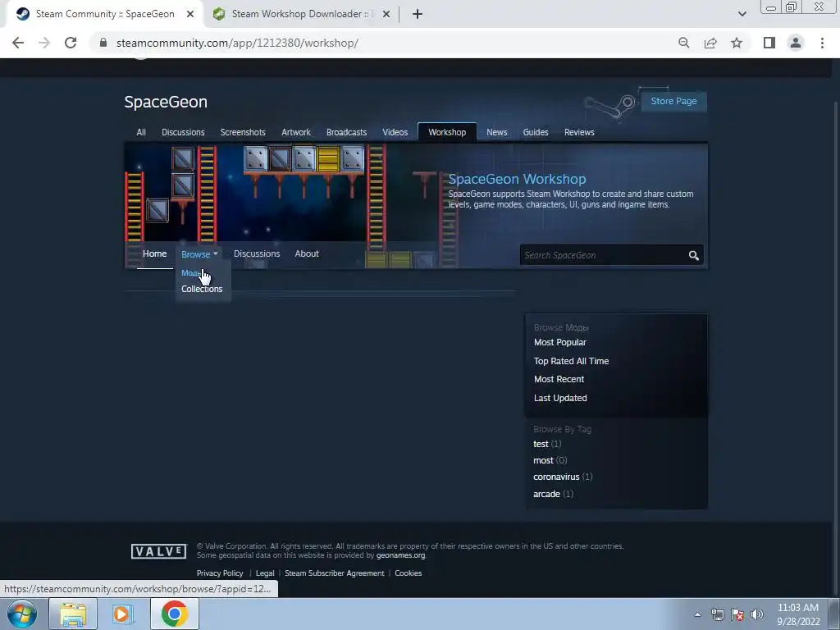Open the Artwork tab
The height and width of the screenshot is (630, 840).
pyautogui.click(x=296, y=132)
